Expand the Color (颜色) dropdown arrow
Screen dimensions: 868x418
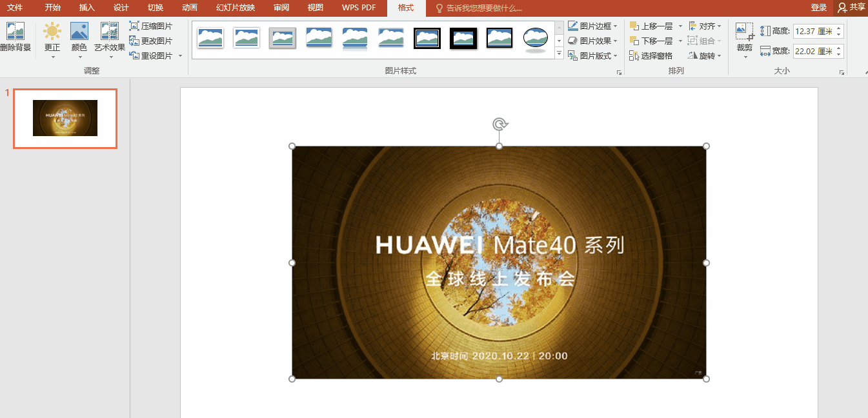pyautogui.click(x=79, y=57)
